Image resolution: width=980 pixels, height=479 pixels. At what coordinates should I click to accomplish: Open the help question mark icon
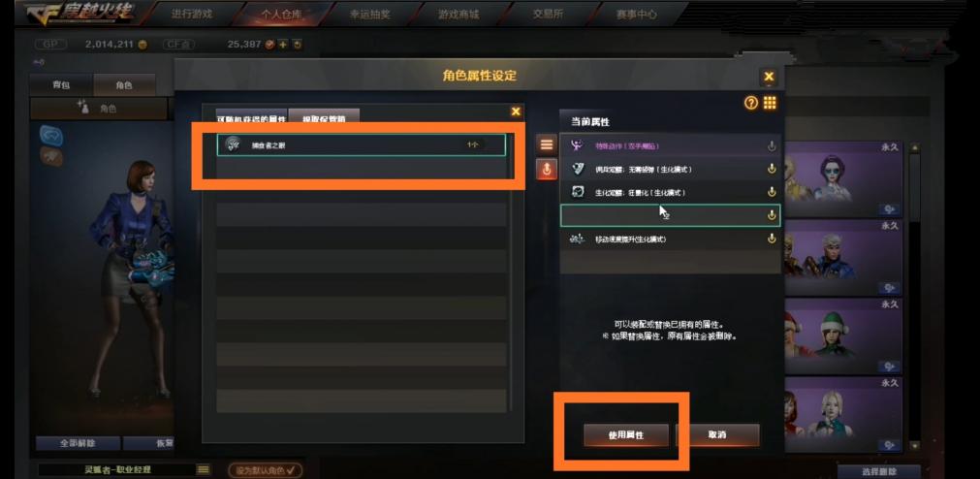click(751, 103)
